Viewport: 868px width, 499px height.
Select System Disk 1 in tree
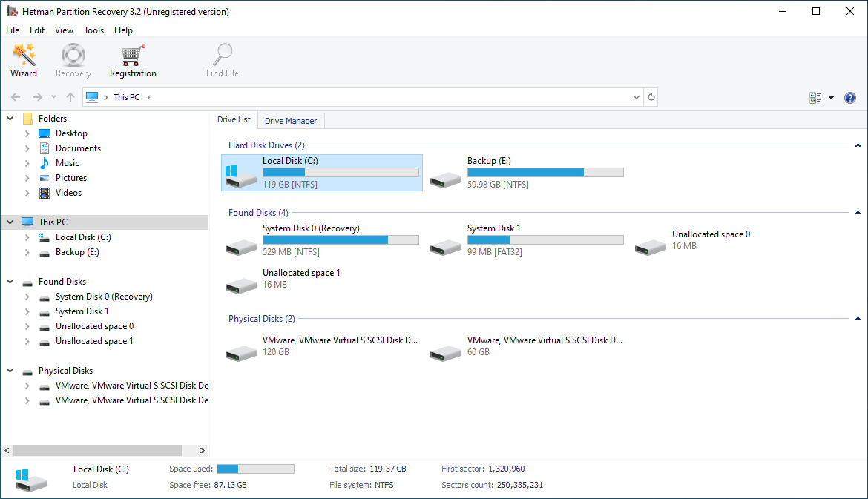[82, 311]
